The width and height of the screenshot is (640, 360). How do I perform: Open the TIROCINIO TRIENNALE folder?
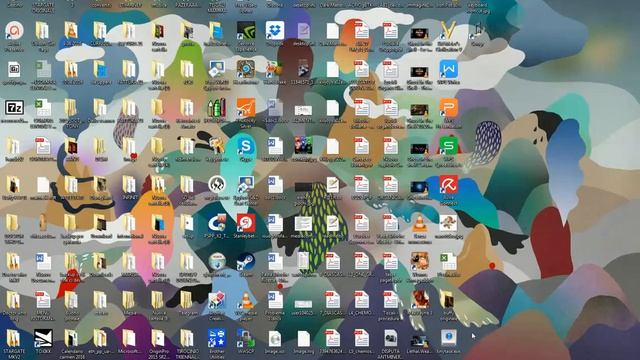point(187,339)
